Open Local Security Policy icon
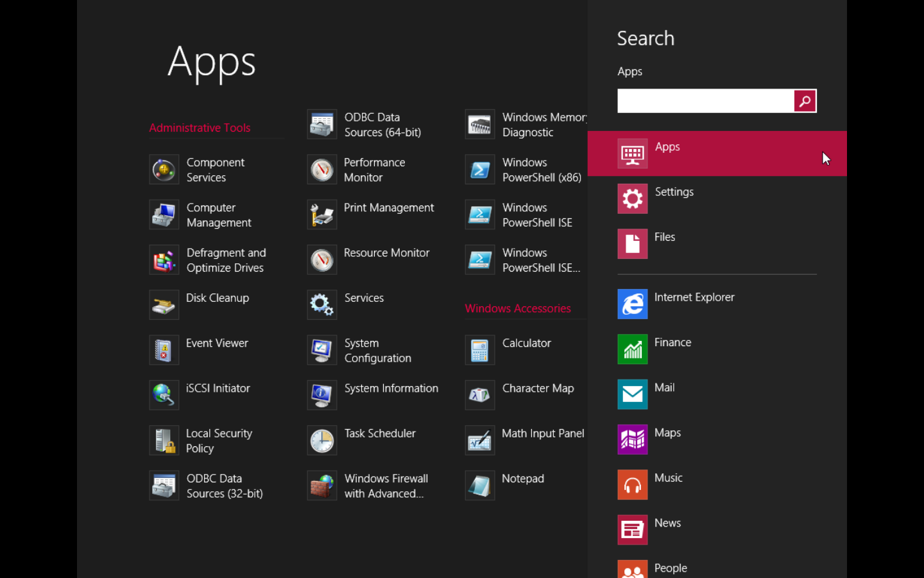Image resolution: width=924 pixels, height=578 pixels. click(164, 441)
